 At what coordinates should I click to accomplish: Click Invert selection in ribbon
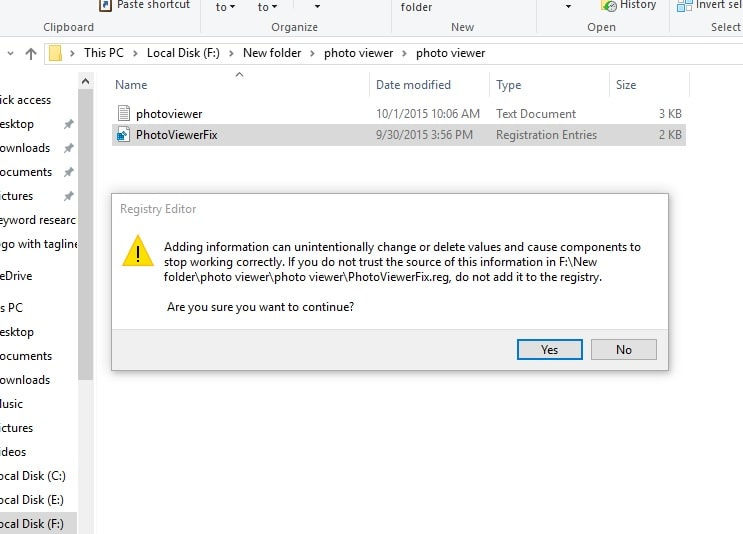[x=709, y=5]
